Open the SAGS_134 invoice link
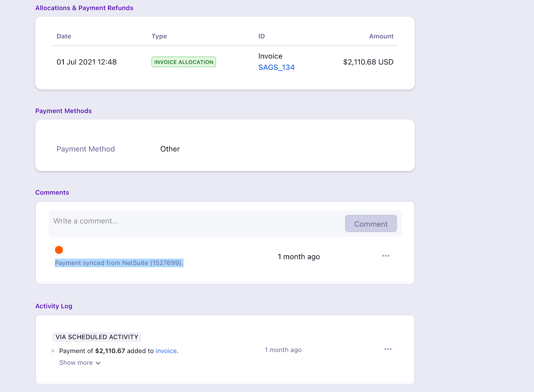This screenshot has height=392, width=534. click(276, 67)
